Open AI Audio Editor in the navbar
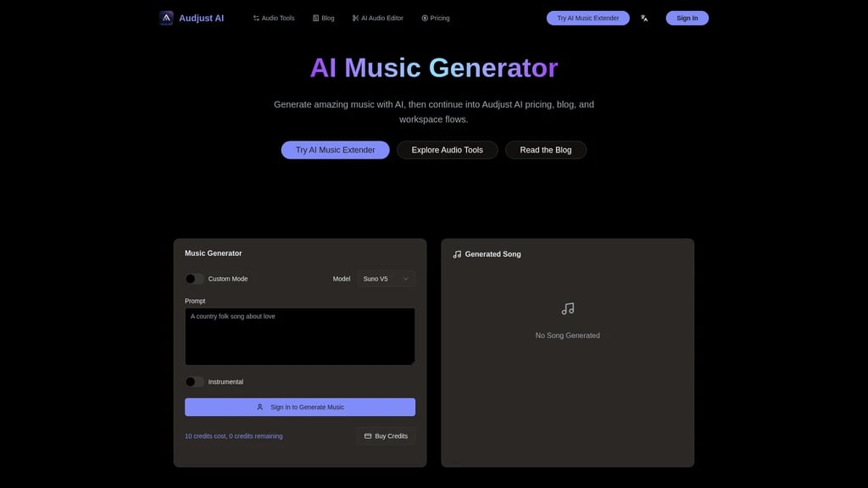 pyautogui.click(x=377, y=19)
